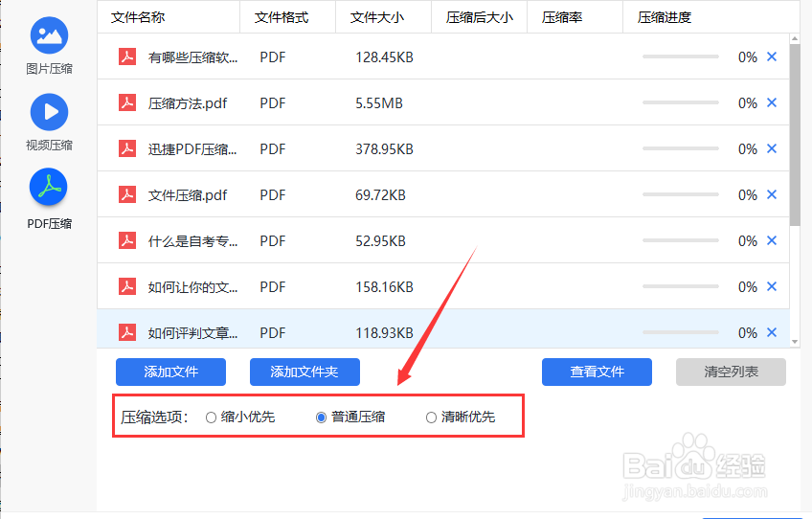This screenshot has height=519, width=812.
Task: Remove 如何评判文章... file with X
Action: pyautogui.click(x=772, y=332)
